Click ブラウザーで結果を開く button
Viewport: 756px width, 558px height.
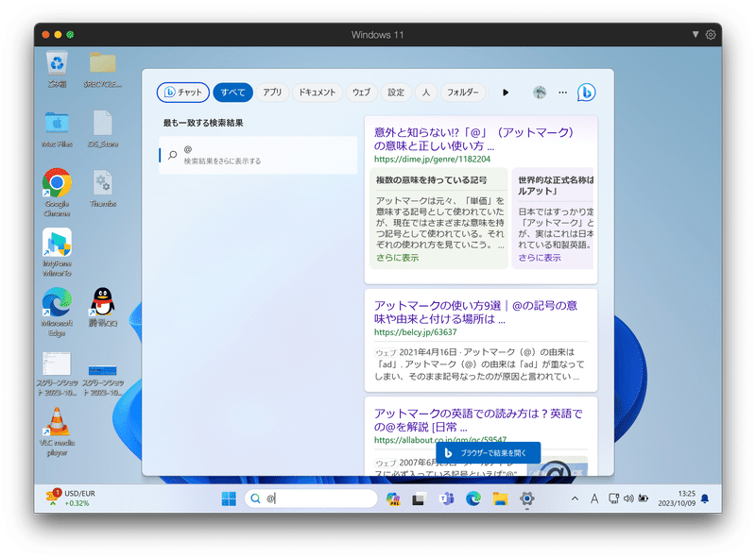pyautogui.click(x=488, y=453)
